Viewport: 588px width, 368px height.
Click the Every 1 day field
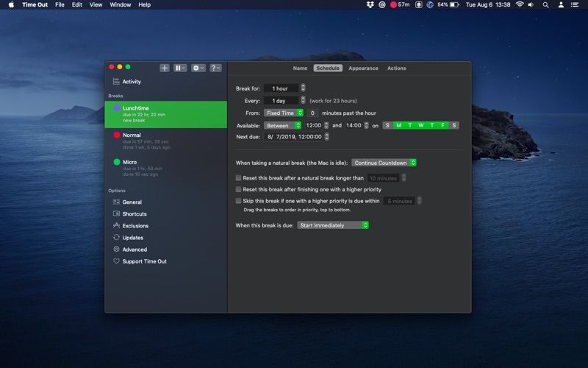(x=281, y=101)
